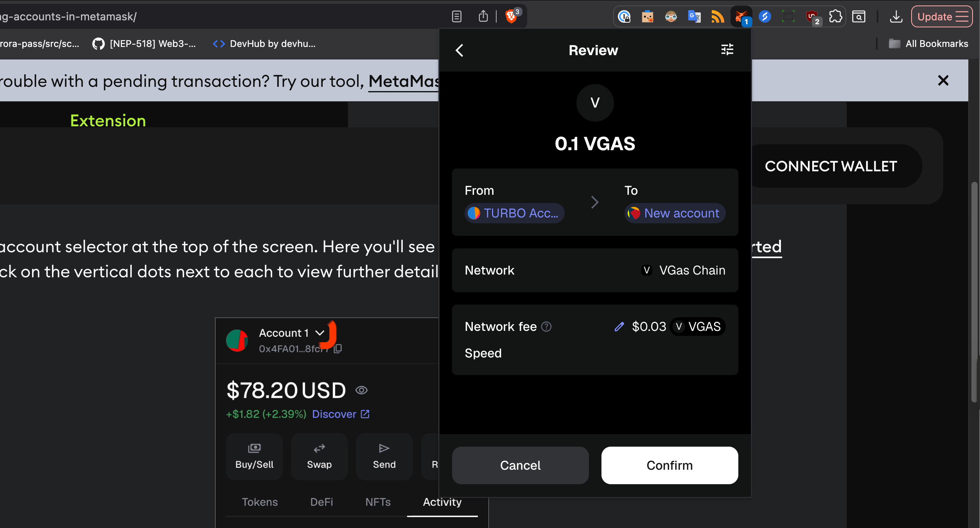Image resolution: width=980 pixels, height=528 pixels.
Task: Edit the network fee with pencil icon
Action: tap(619, 327)
